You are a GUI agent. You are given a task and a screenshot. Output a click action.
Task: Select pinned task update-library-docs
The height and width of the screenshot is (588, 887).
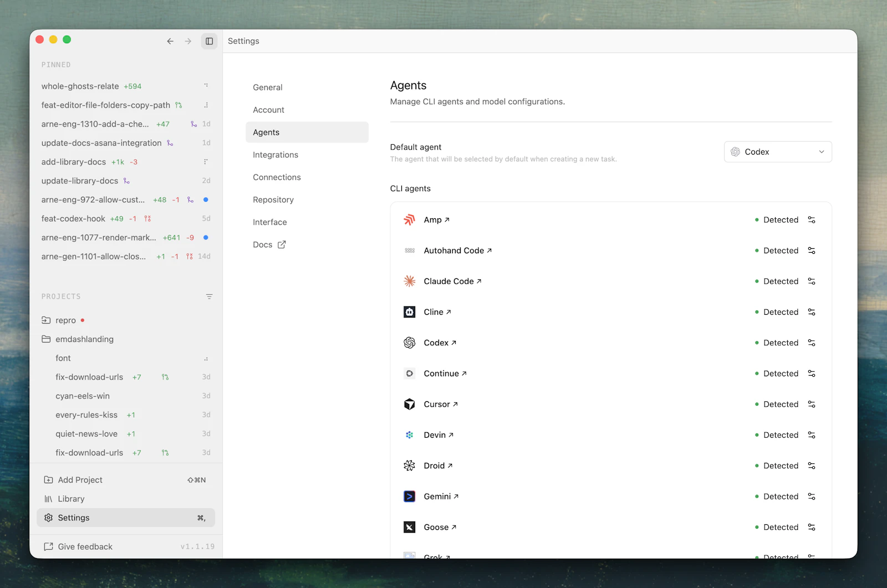(126, 181)
